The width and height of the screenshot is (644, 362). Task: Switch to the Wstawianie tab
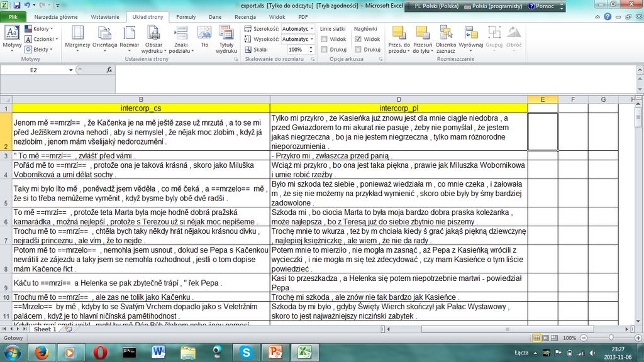105,17
